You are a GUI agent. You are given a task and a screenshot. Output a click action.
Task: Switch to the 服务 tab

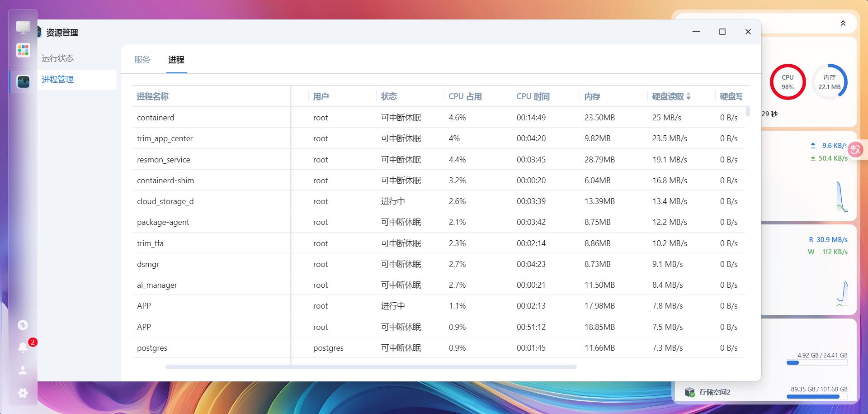142,59
